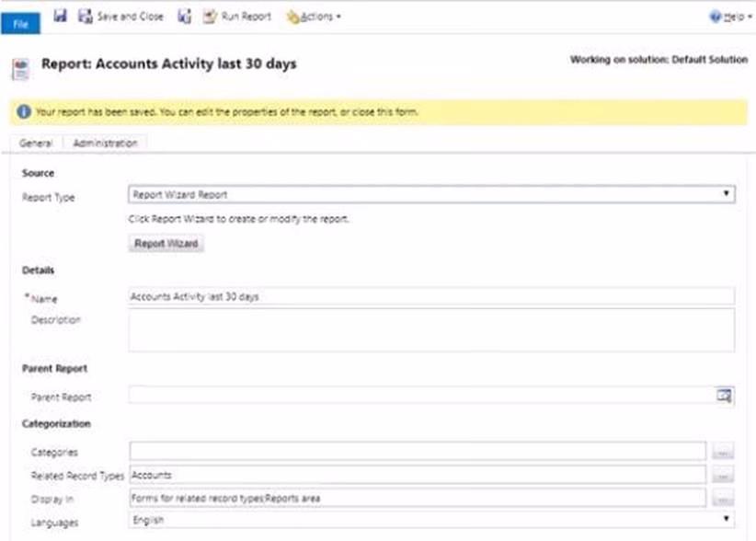Click into the report Name field
756x541 pixels.
pos(430,296)
